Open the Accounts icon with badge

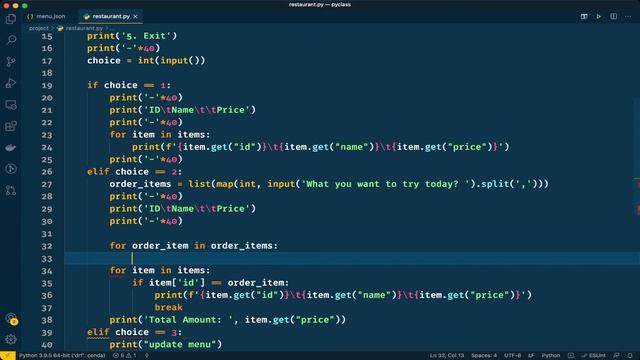point(11,319)
